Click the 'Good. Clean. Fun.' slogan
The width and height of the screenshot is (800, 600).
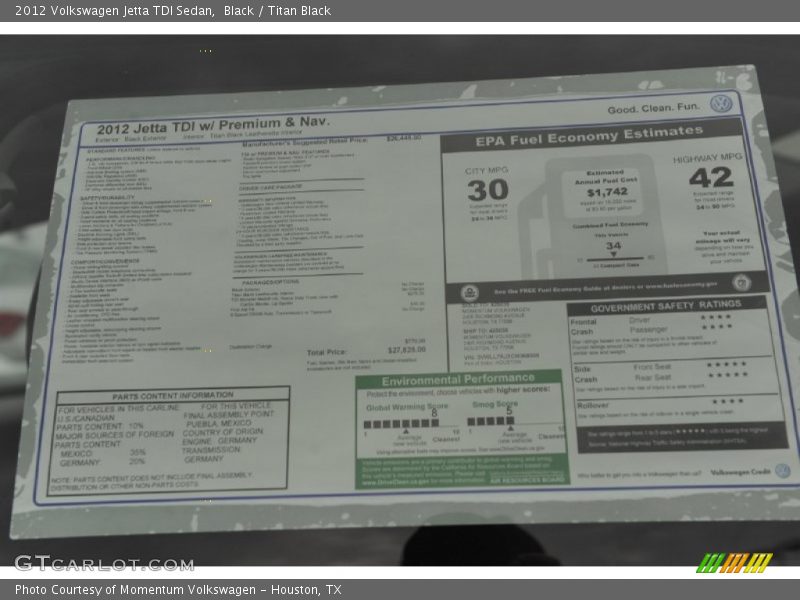654,108
